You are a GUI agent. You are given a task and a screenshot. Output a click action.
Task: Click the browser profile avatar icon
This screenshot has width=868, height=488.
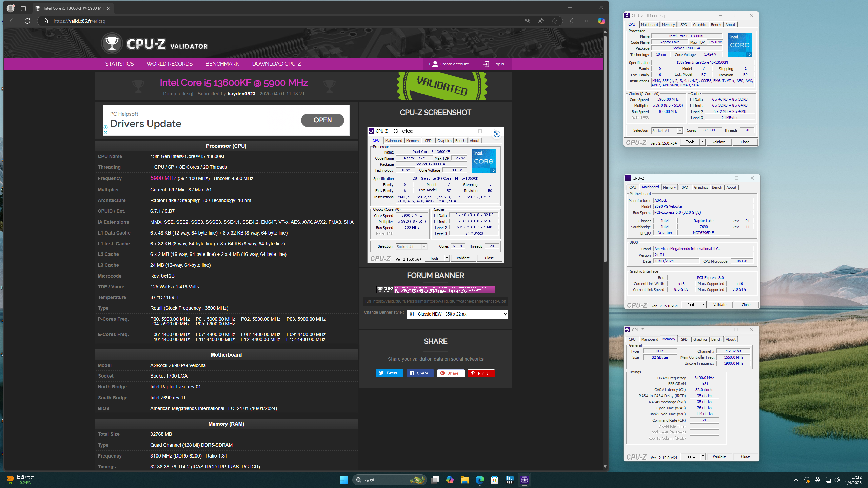click(x=11, y=8)
